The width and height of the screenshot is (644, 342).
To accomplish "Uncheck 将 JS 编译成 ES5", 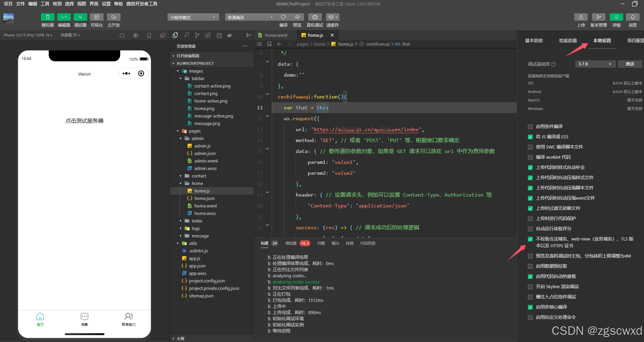I will tap(530, 137).
